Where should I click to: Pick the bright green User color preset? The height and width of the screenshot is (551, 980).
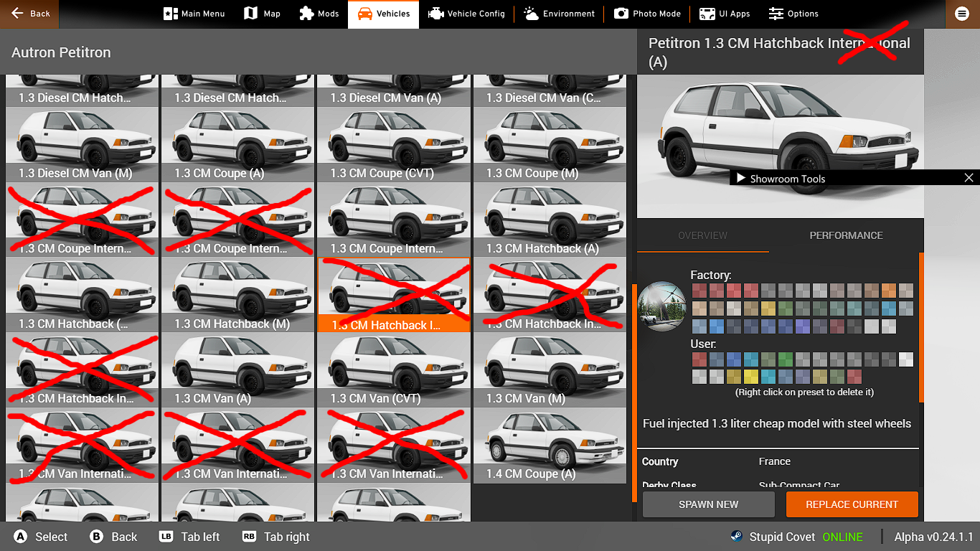786,359
